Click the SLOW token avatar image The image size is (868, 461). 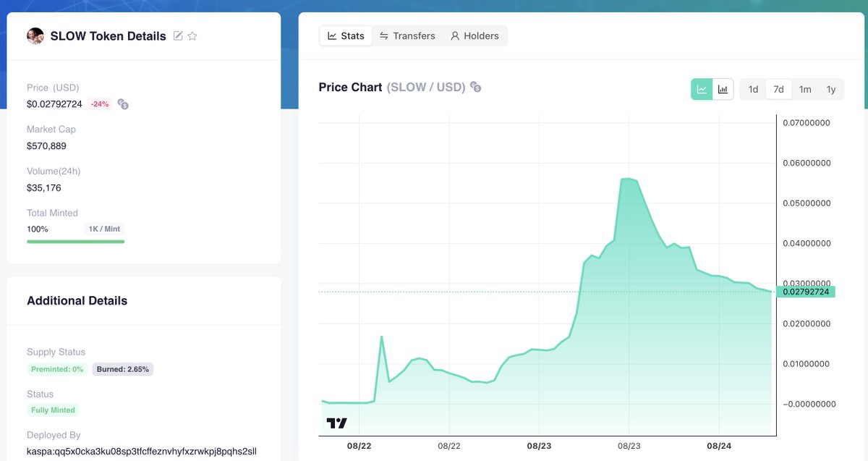[x=35, y=35]
